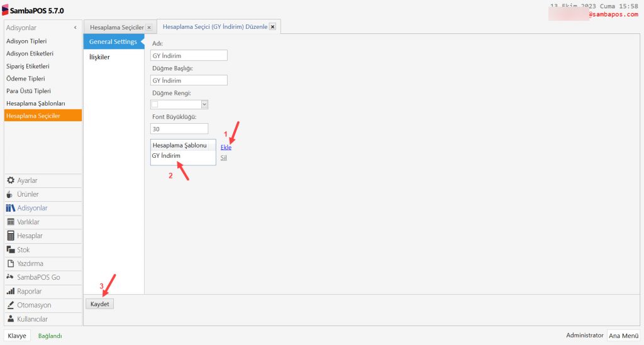
Task: Open Raporlar bar chart icon
Action: click(11, 292)
